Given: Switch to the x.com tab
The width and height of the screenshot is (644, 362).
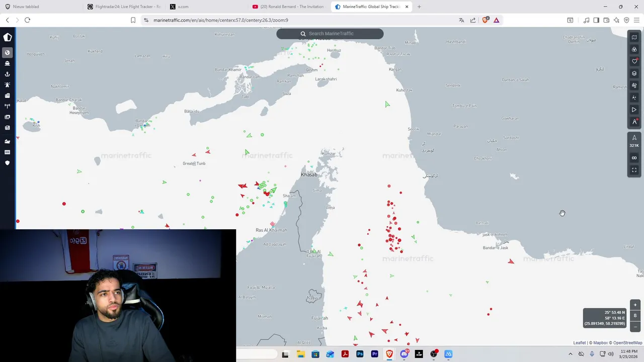Looking at the screenshot, I should (206, 7).
